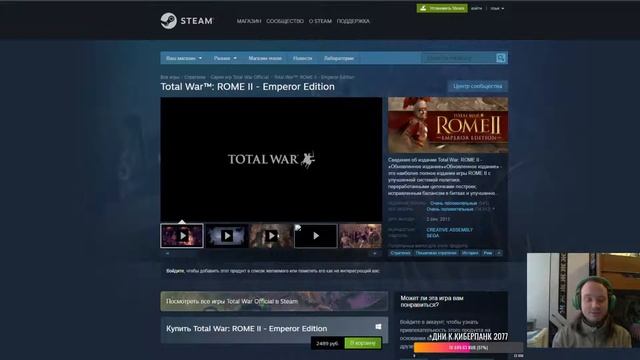Open the 'Лаборатории' store tab

coord(339,58)
